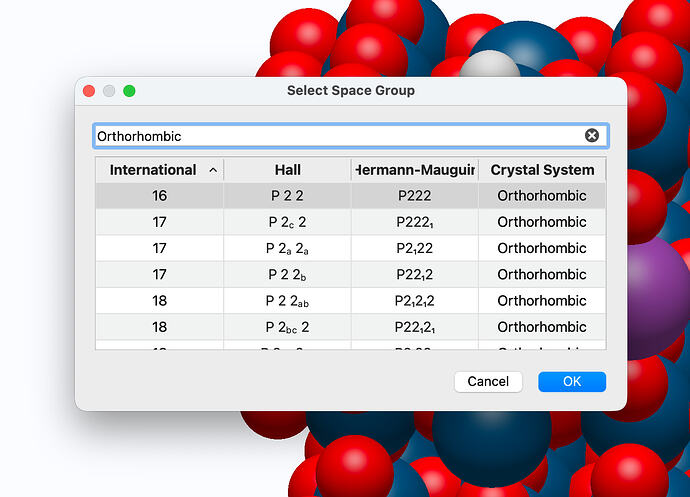
Task: Clear the Orthorhombic search field
Action: [591, 136]
